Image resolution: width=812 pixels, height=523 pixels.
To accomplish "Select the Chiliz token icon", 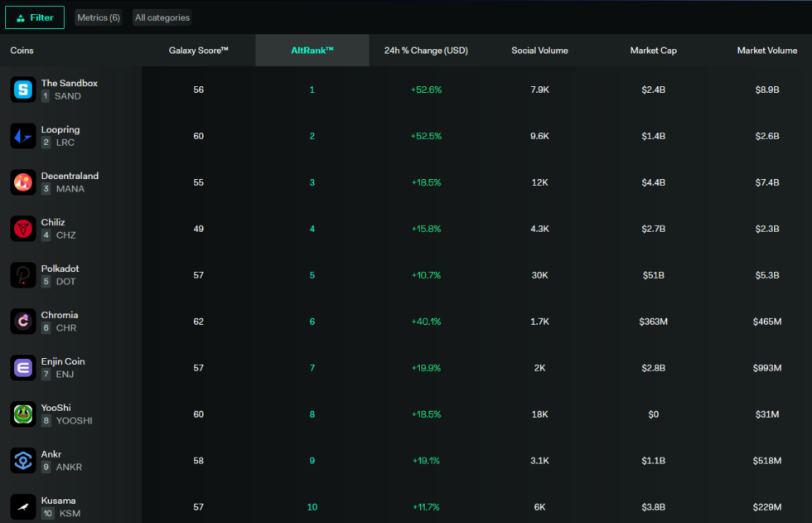I will pos(22,229).
